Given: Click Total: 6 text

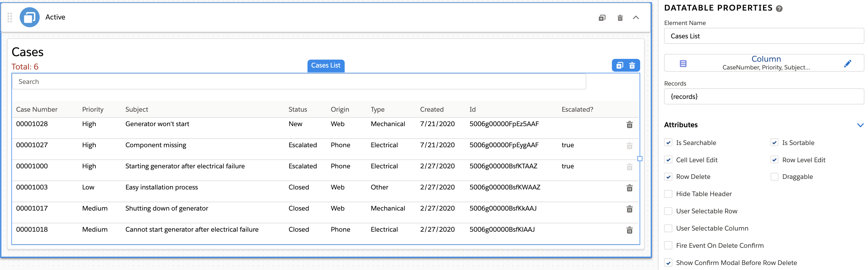Looking at the screenshot, I should 25,67.
